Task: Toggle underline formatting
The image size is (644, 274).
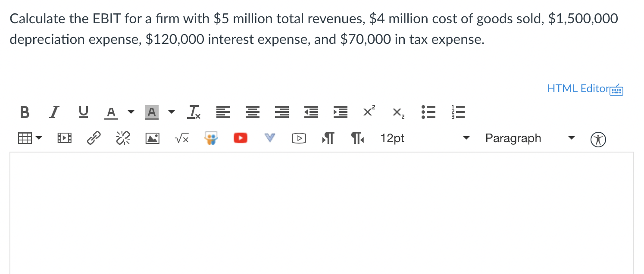Action: (83, 112)
